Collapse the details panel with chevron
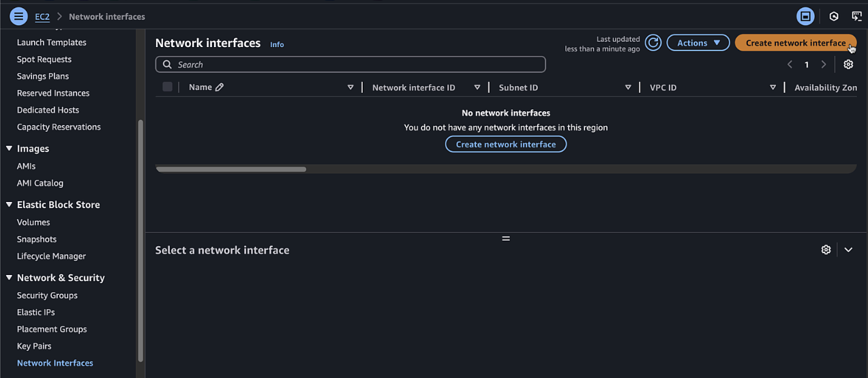 coord(848,250)
